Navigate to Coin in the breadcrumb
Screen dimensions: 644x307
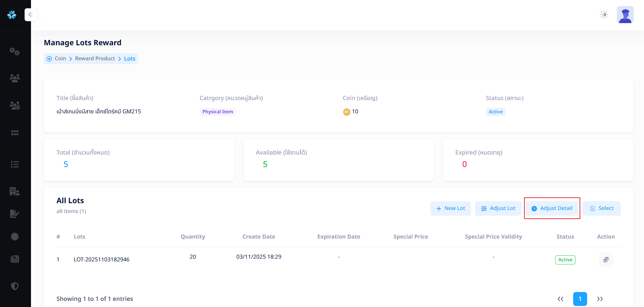click(x=60, y=59)
